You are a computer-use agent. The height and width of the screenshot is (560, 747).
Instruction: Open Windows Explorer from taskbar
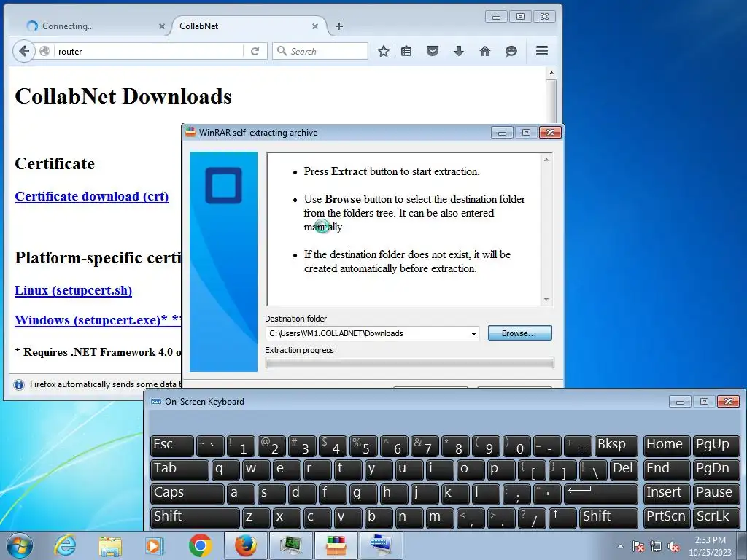pyautogui.click(x=110, y=545)
